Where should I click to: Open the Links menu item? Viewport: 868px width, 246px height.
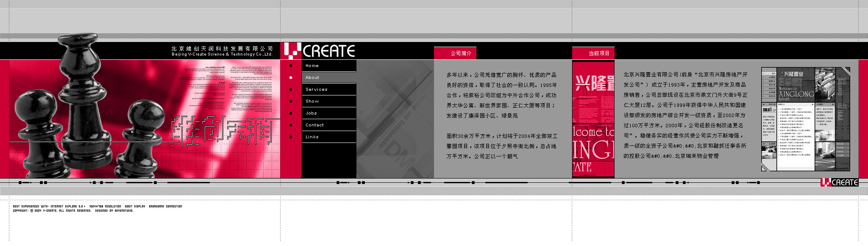coord(328,137)
